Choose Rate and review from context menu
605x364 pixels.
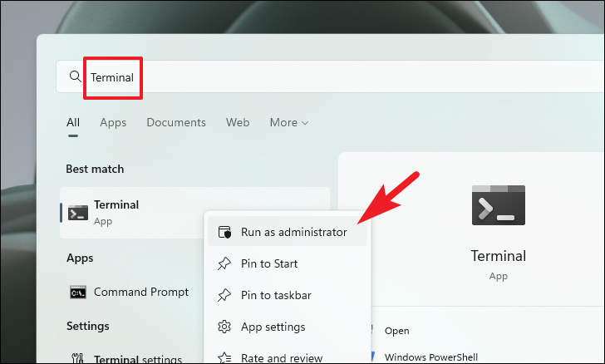pos(287,357)
